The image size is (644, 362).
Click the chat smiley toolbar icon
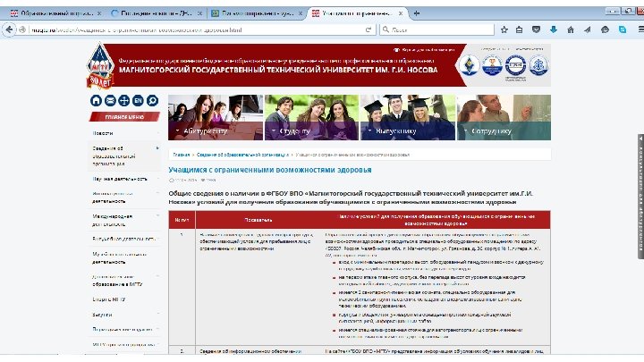coord(605,29)
